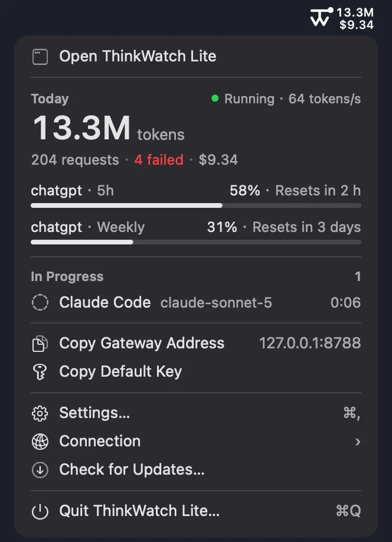
Task: Click the globe icon beside Connection
Action: 40,442
